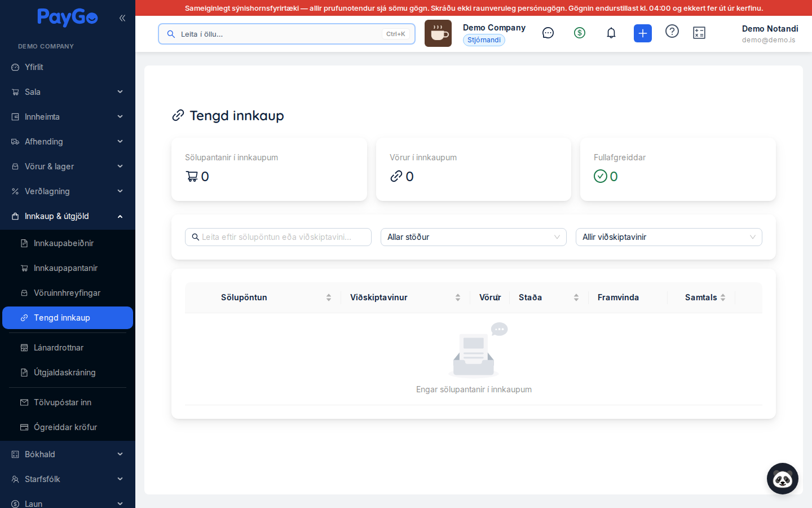Sort the Sölupöntun column using its sort arrows
812x508 pixels.
coord(329,297)
